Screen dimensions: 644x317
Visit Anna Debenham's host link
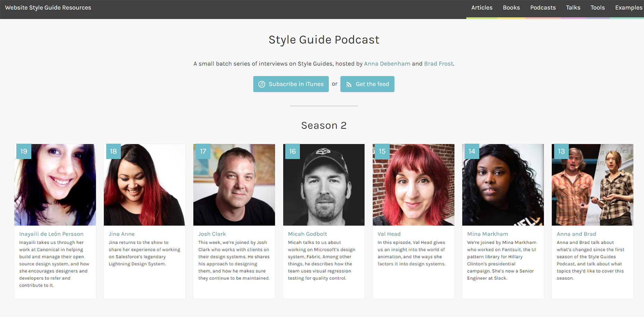click(387, 64)
